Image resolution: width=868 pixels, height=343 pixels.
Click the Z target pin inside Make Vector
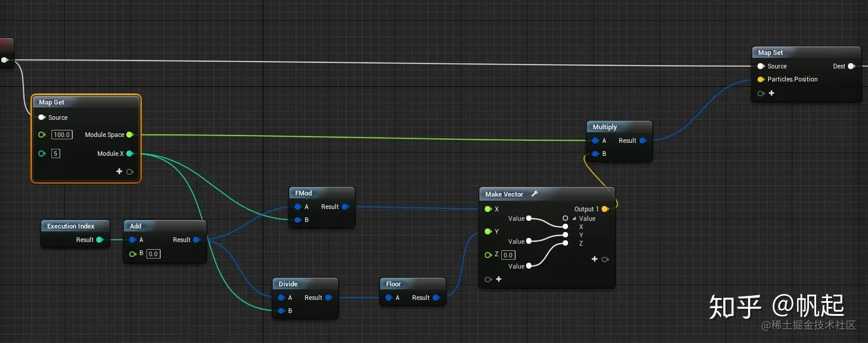coord(566,243)
